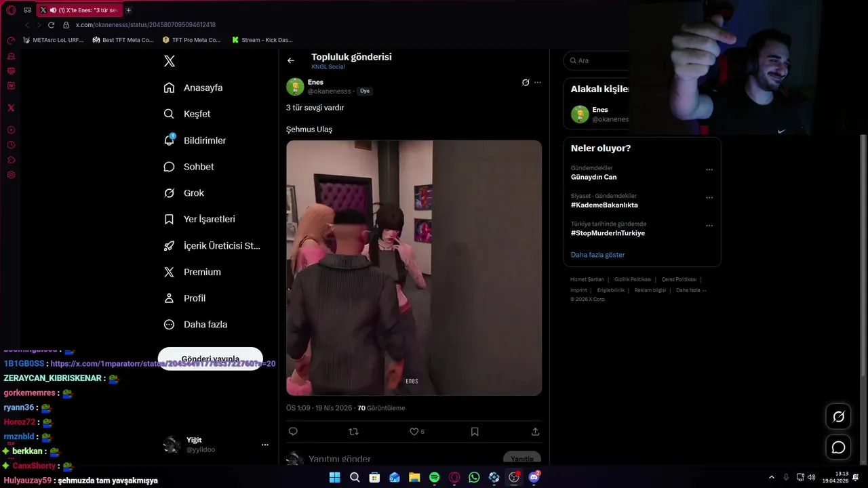The width and height of the screenshot is (868, 488).
Task: Click the Grok icon on Enes's post
Action: click(526, 83)
